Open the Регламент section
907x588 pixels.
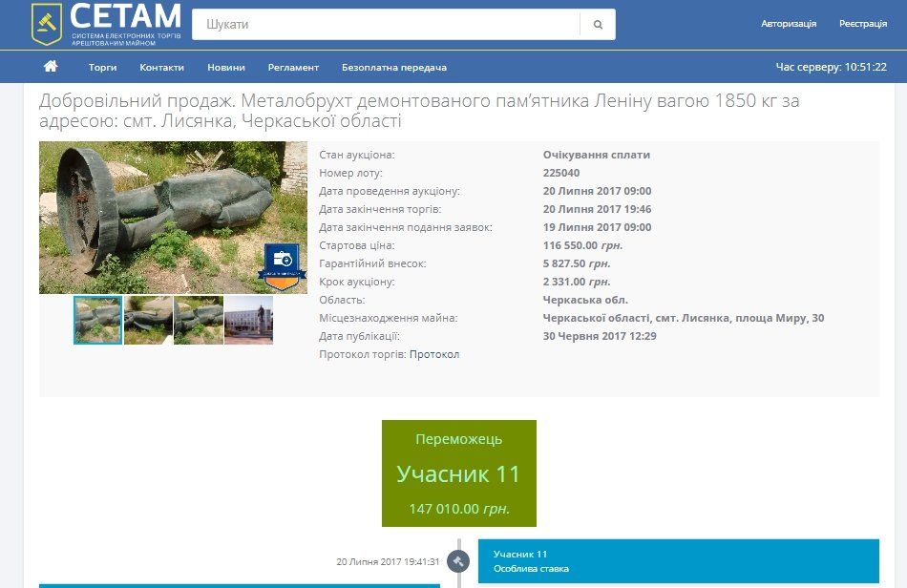(294, 68)
